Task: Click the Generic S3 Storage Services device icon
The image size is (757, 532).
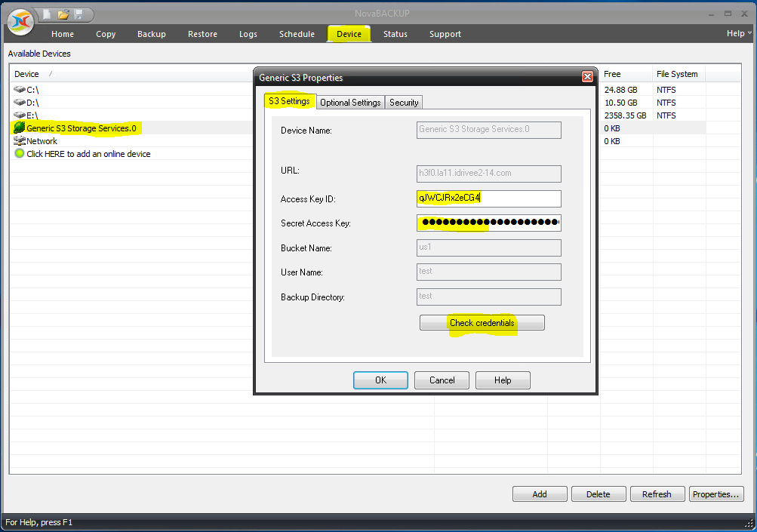Action: [20, 128]
